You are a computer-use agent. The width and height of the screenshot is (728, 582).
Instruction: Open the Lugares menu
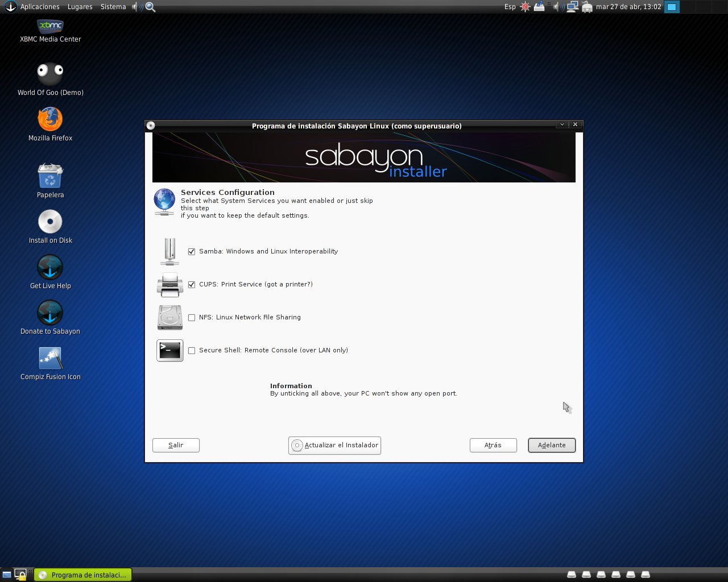pyautogui.click(x=80, y=7)
